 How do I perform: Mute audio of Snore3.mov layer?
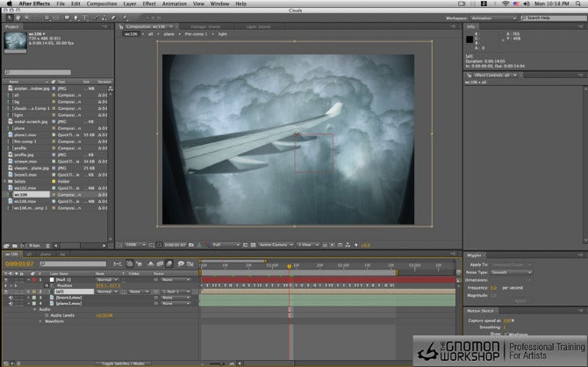11,298
